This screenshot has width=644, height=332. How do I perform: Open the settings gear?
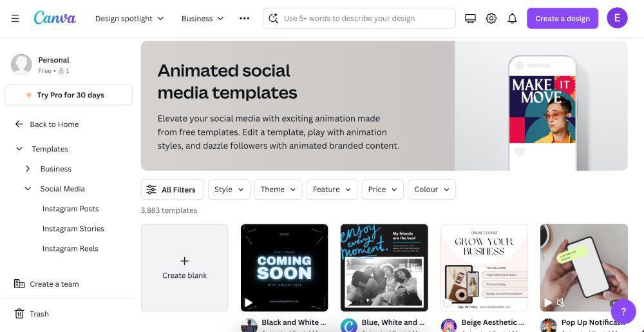(x=491, y=19)
